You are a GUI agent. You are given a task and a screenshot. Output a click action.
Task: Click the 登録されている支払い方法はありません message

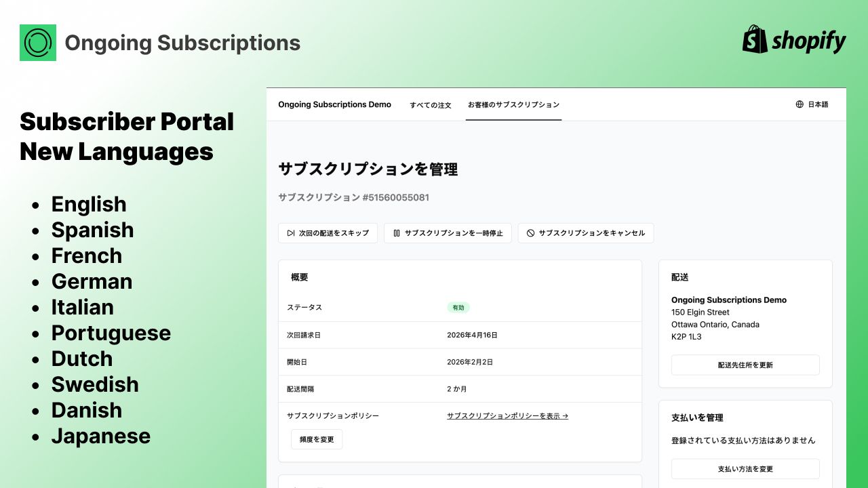[x=743, y=441]
